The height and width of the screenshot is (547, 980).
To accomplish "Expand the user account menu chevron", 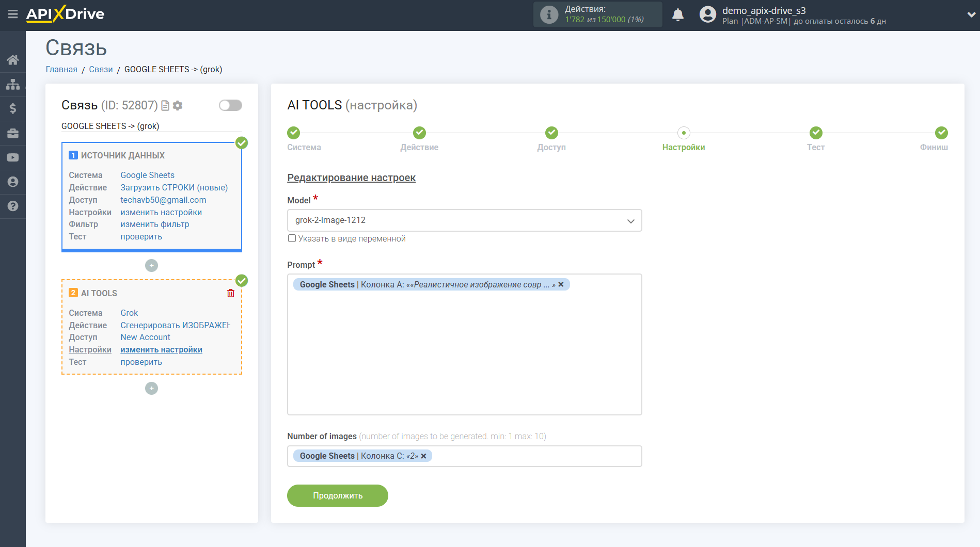I will click(x=971, y=15).
